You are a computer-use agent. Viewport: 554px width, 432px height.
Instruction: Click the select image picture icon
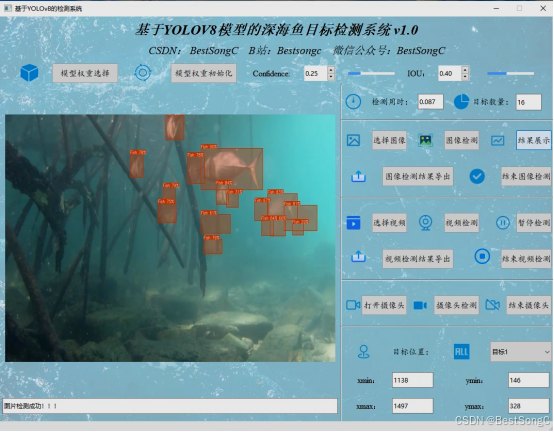pyautogui.click(x=353, y=140)
